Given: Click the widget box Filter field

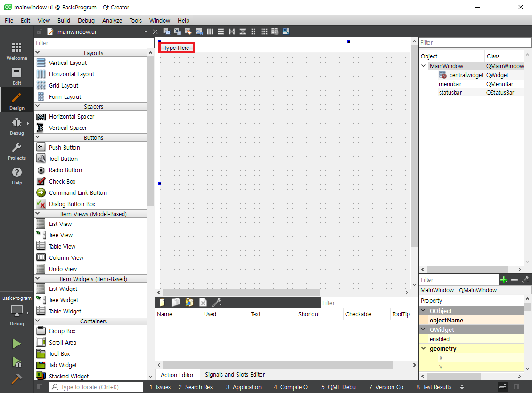Looking at the screenshot, I should 94,43.
